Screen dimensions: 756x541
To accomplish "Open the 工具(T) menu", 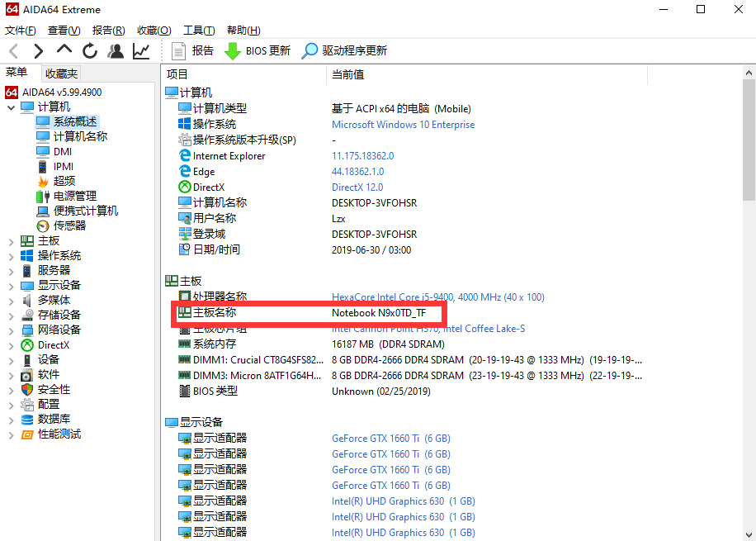I will [199, 31].
